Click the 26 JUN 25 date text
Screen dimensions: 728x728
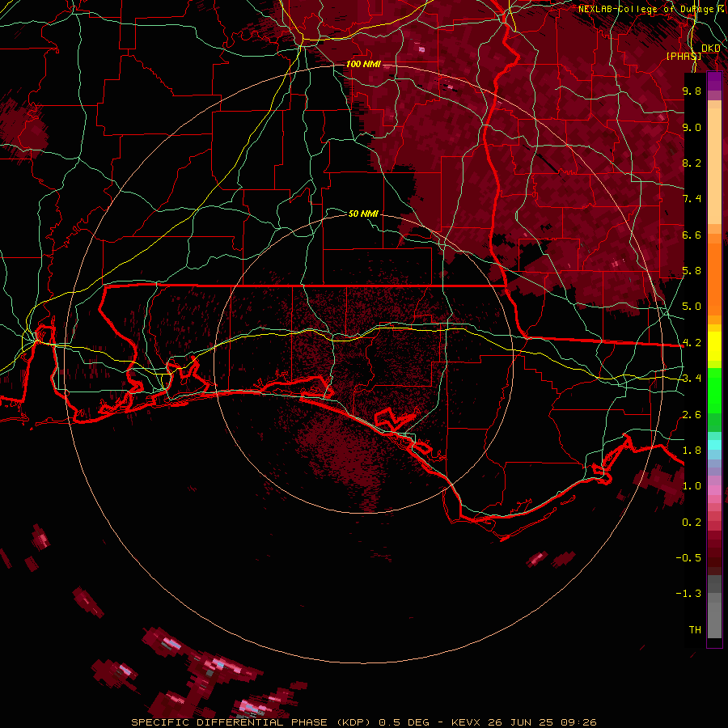521,722
